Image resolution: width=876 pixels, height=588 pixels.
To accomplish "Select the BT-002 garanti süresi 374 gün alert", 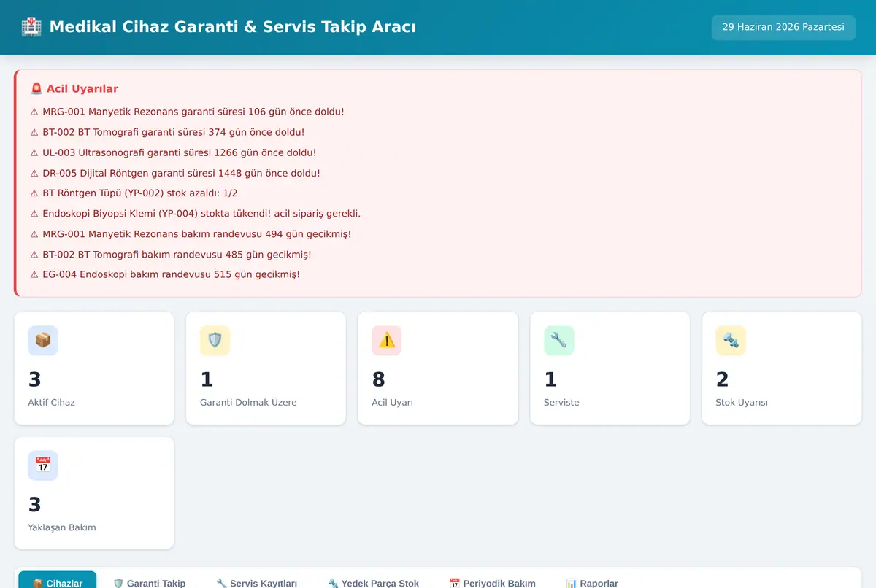I will point(167,133).
